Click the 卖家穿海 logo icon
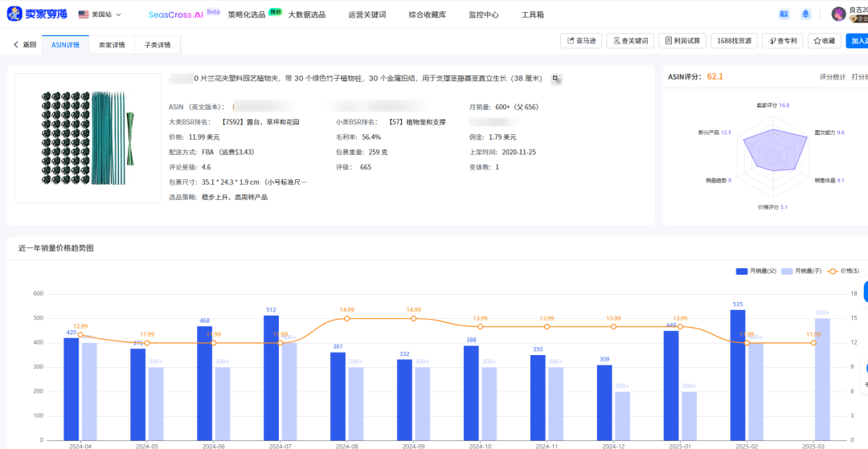868x449 pixels. click(14, 14)
